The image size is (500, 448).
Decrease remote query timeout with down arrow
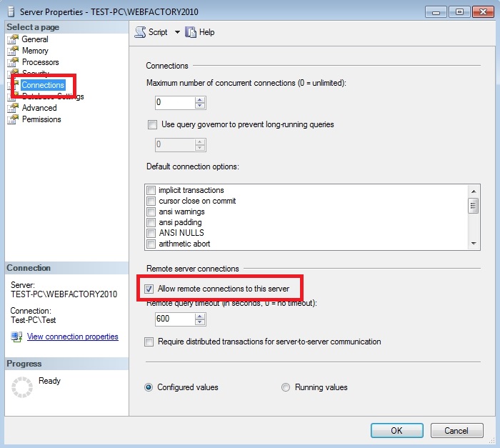[x=200, y=322]
